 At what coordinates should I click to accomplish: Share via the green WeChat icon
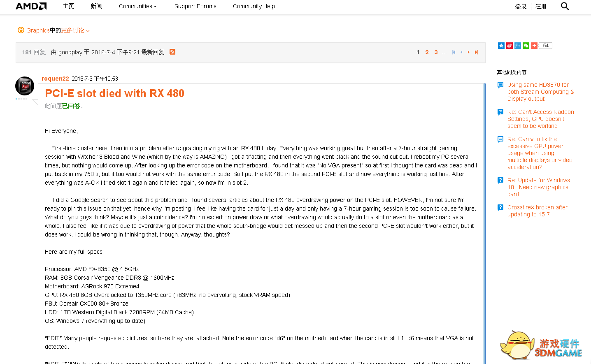pyautogui.click(x=526, y=46)
